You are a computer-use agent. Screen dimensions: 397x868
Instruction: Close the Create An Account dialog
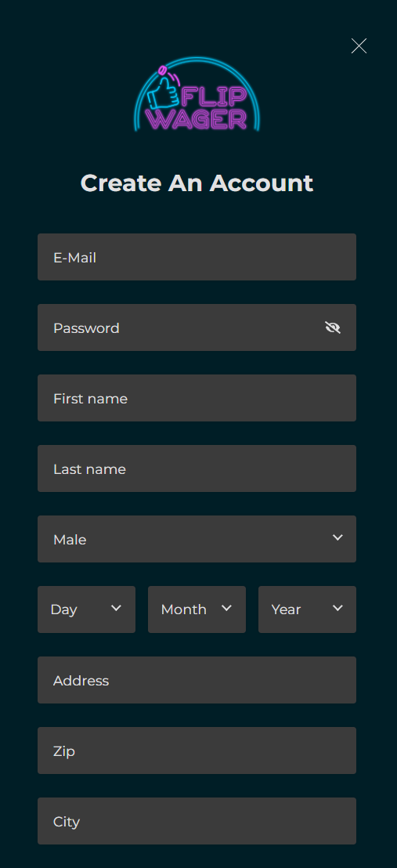point(359,46)
